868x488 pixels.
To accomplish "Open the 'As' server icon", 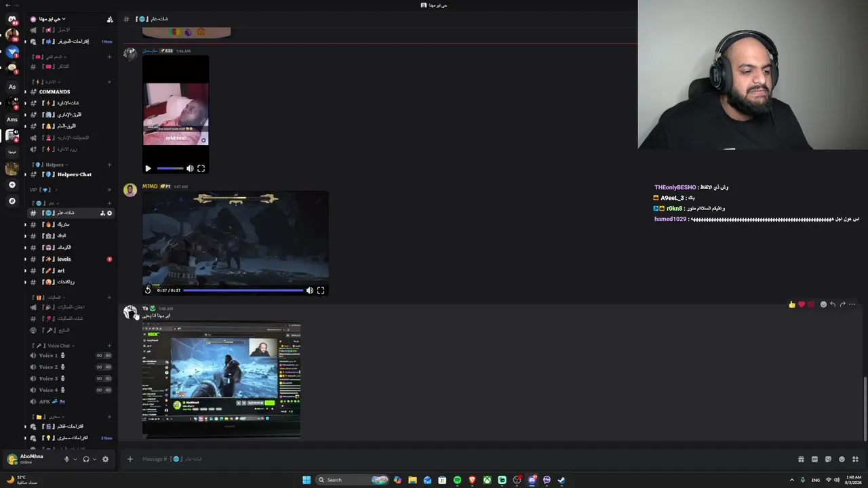I will pyautogui.click(x=12, y=87).
